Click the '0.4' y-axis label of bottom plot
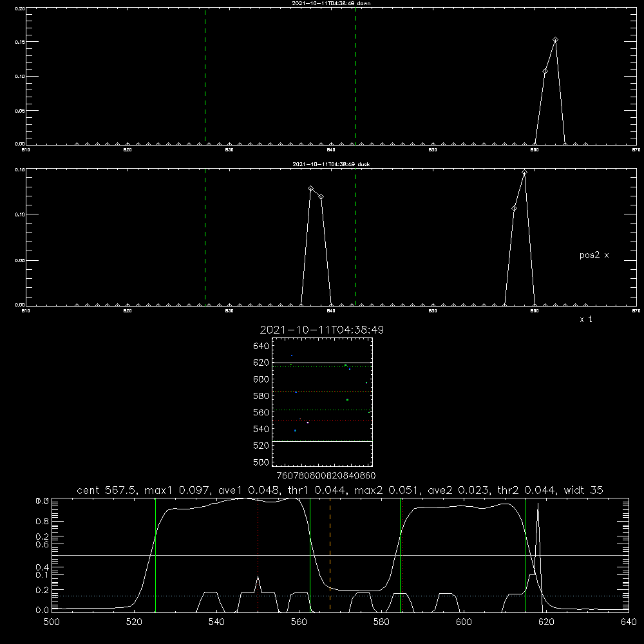Viewport: 644px width, 644px height. click(x=43, y=567)
